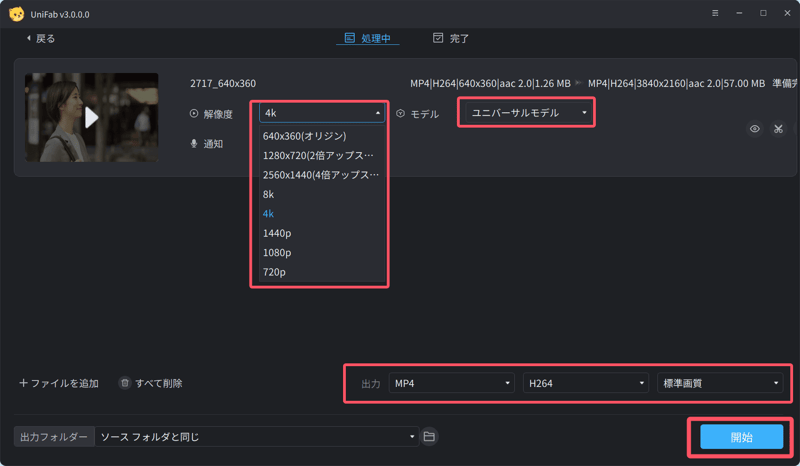
Task: Choose 1080p resolution option
Action: coord(277,252)
